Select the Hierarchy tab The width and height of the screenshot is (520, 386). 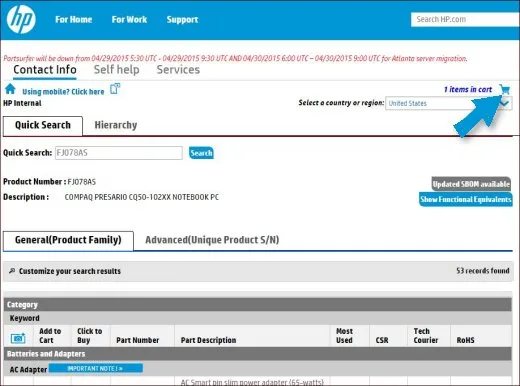pos(116,125)
